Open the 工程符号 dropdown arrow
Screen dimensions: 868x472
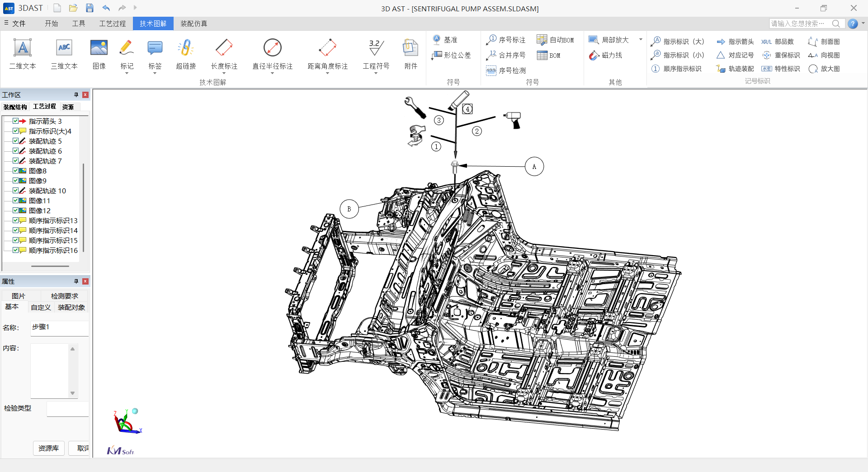coord(376,73)
